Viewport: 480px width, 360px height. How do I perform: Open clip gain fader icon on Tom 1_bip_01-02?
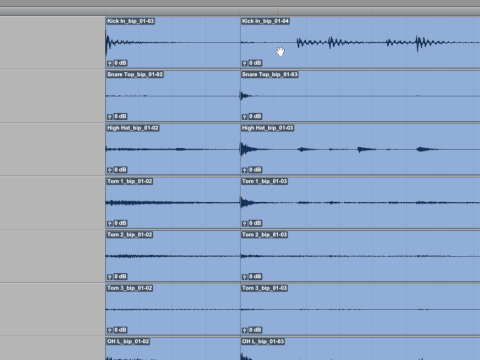110,223
